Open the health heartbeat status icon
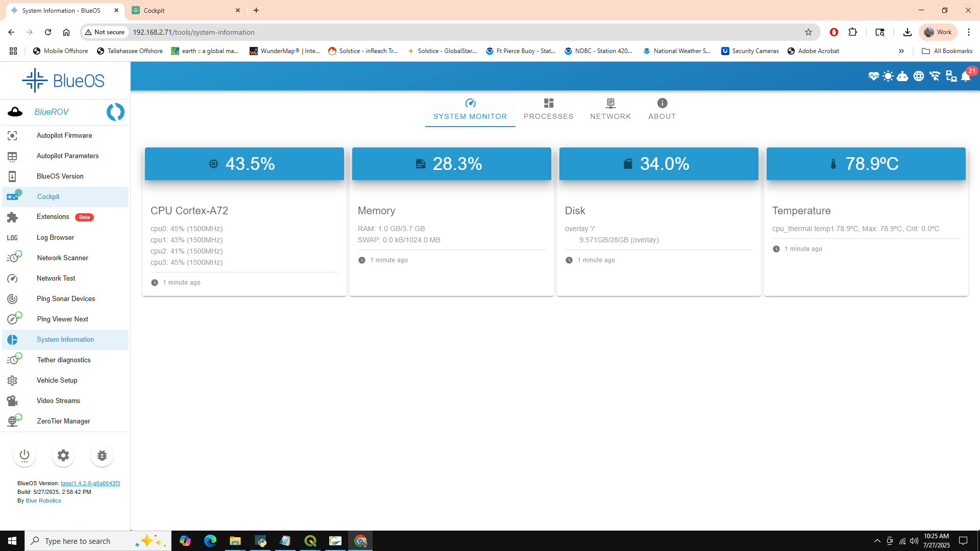This screenshot has height=551, width=980. (873, 77)
